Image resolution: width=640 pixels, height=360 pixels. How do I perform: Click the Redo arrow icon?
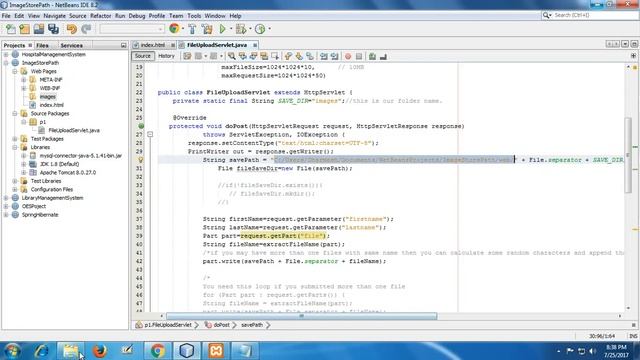(x=86, y=29)
